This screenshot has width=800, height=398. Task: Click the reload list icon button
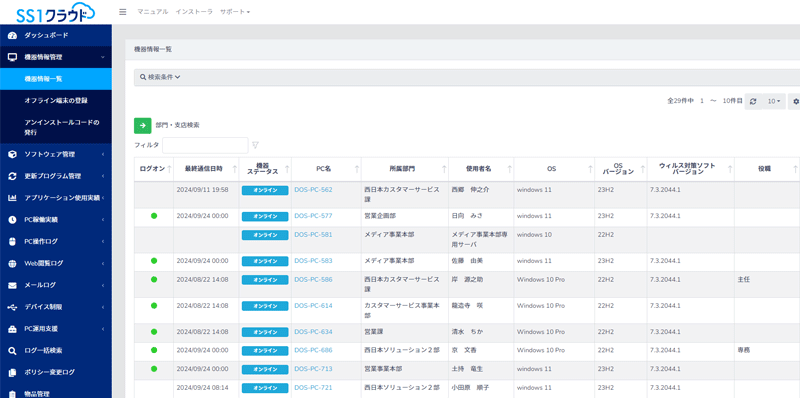coord(753,102)
